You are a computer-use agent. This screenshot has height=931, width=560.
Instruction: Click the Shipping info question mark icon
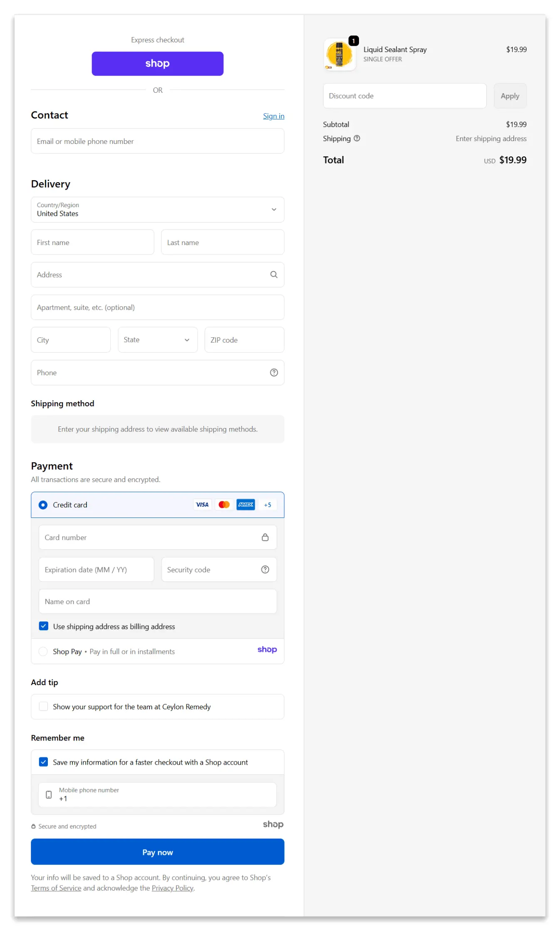[357, 139]
